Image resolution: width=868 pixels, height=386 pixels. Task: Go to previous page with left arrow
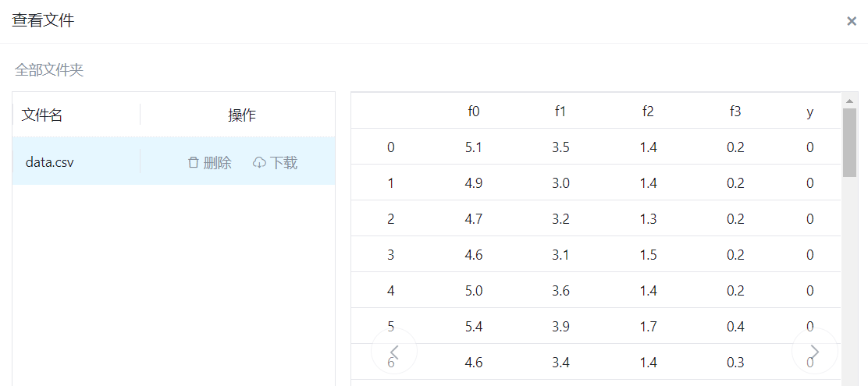tap(394, 352)
